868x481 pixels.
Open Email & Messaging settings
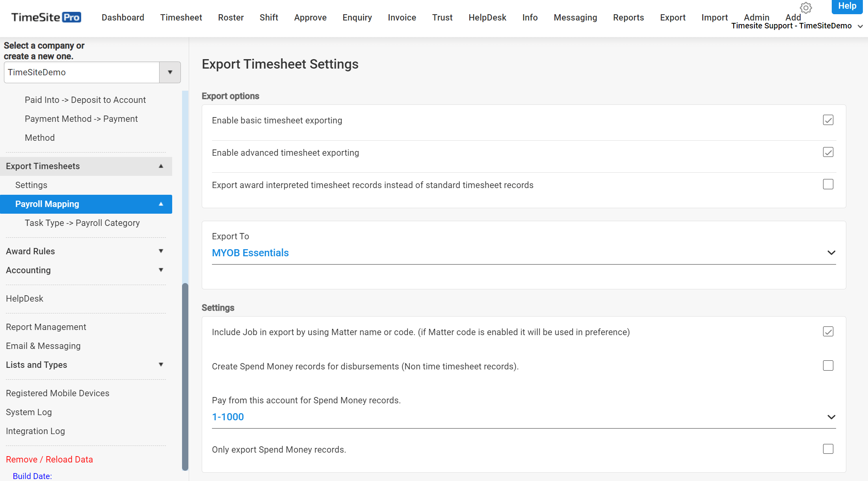43,346
